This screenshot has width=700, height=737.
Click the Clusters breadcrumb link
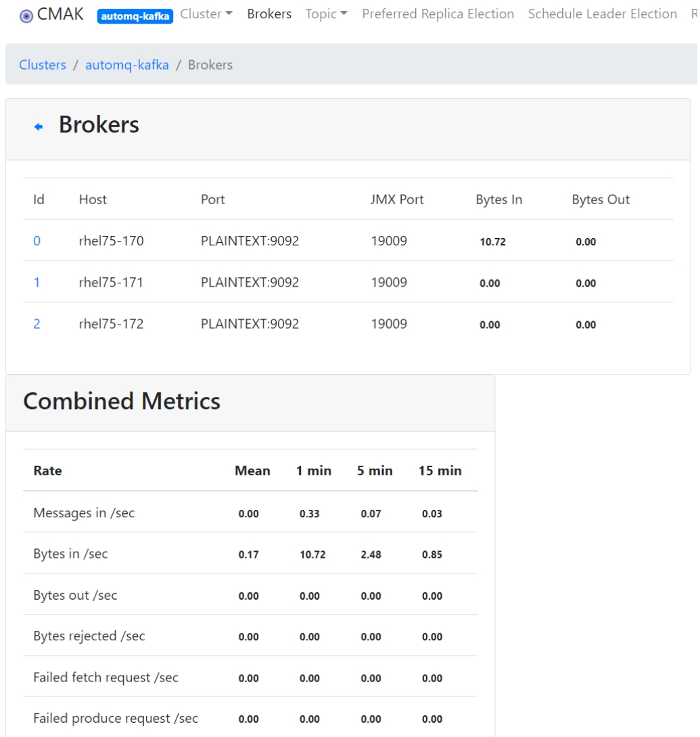[43, 65]
